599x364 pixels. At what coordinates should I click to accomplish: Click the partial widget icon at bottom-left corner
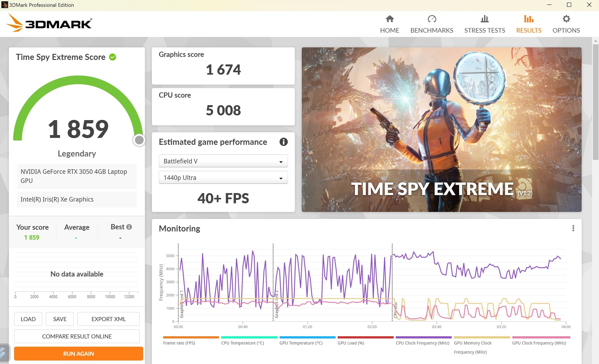coord(4,352)
